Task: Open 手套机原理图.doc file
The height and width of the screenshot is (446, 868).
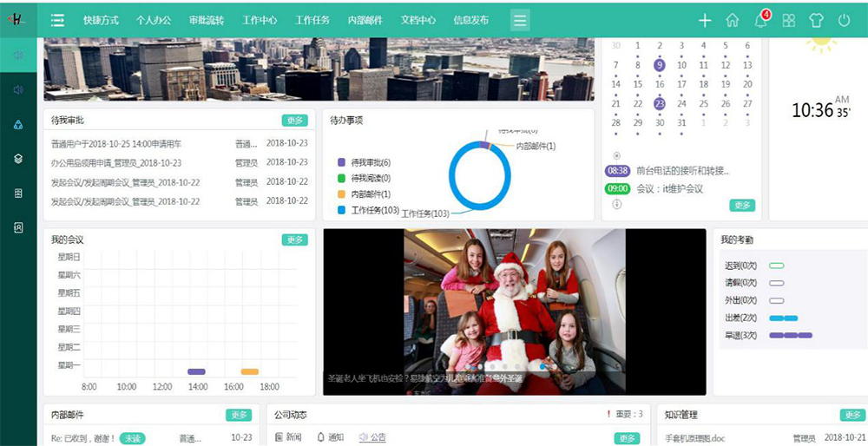Action: click(694, 438)
